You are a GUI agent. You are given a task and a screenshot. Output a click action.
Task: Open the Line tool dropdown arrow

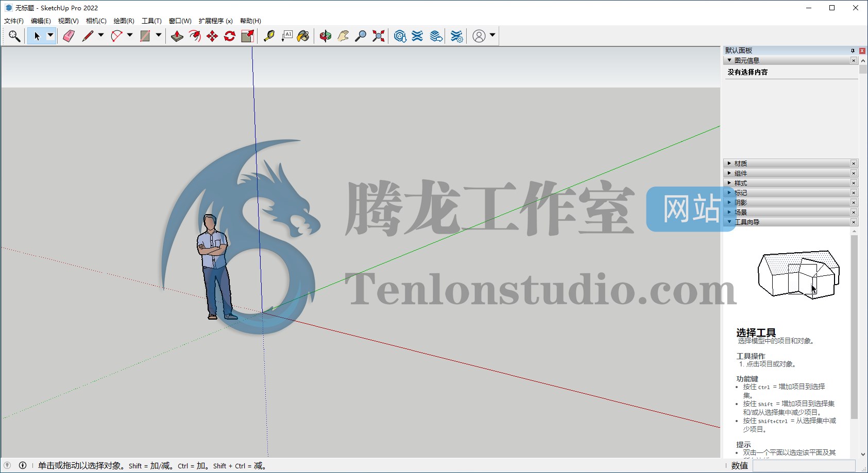[x=101, y=36]
